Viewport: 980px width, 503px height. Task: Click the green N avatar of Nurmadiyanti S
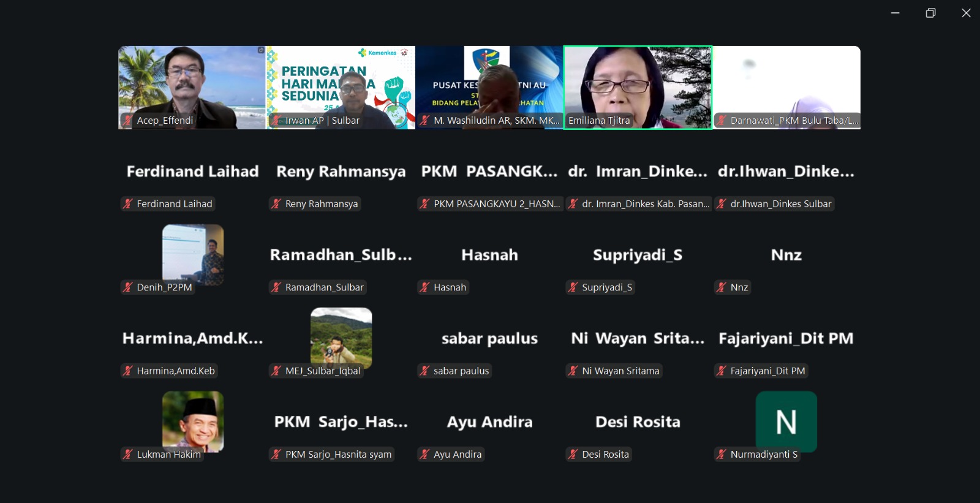click(786, 422)
